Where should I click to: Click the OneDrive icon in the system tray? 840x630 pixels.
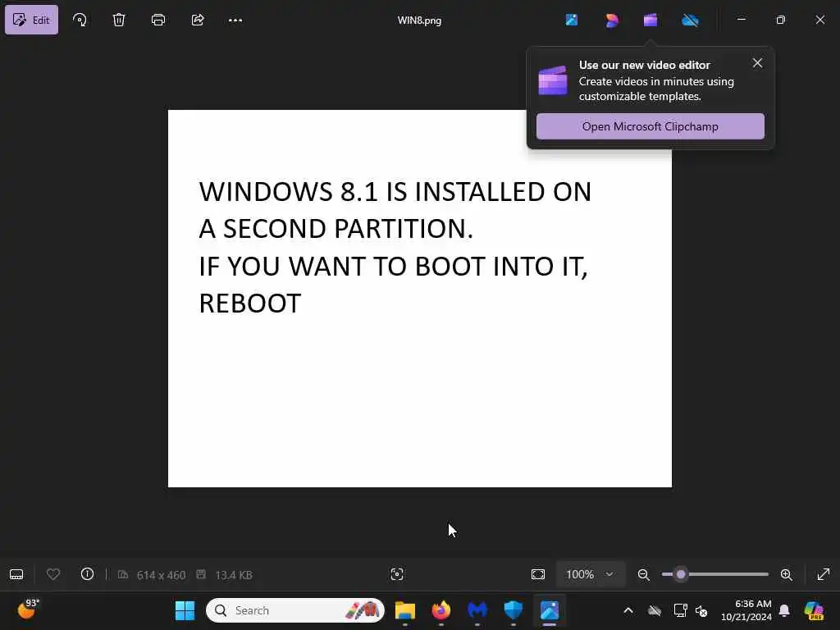point(655,610)
